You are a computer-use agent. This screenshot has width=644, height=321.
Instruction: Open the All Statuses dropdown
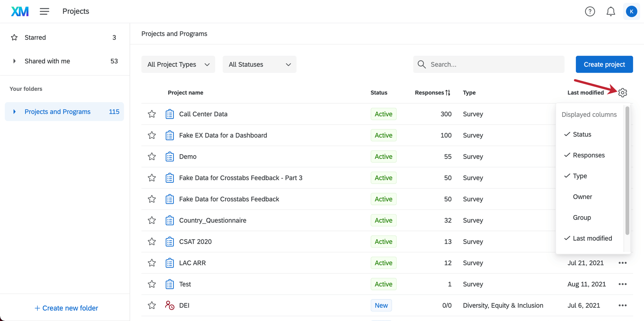click(259, 64)
